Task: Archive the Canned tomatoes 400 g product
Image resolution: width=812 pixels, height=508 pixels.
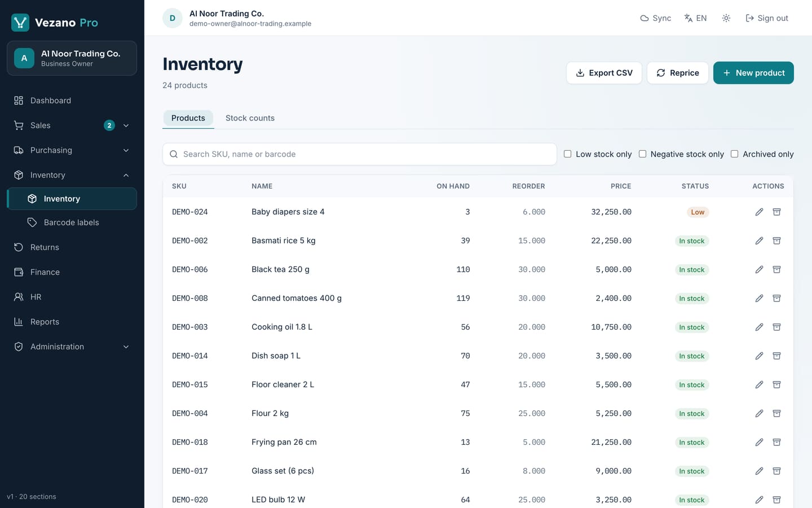Action: point(776,299)
